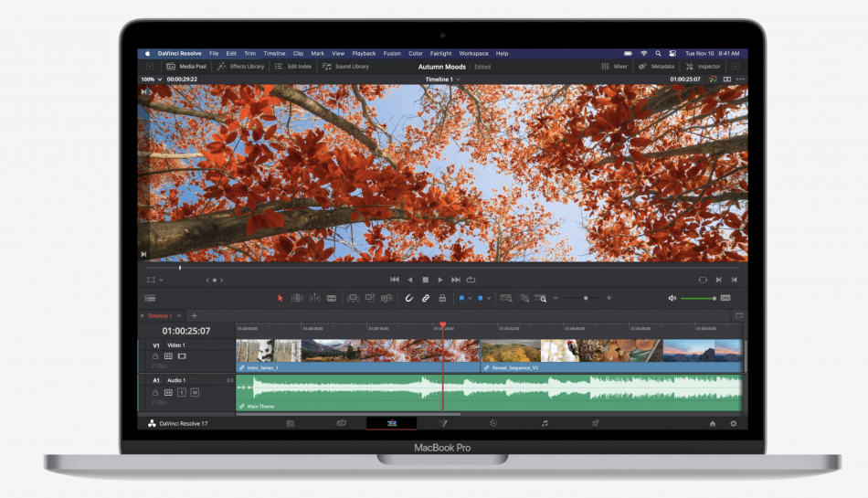Disable the Video 1 track display
Screen dimensions: 868x498
[x=182, y=356]
